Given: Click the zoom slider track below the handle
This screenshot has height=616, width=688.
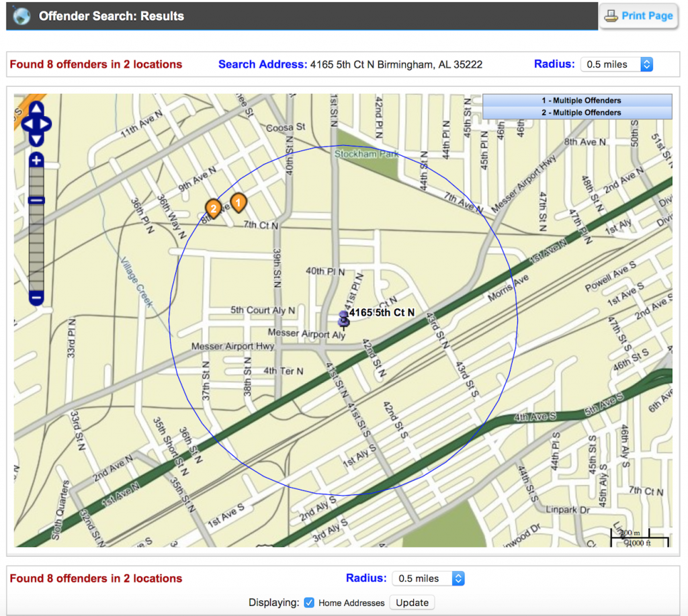Looking at the screenshot, I should point(37,249).
